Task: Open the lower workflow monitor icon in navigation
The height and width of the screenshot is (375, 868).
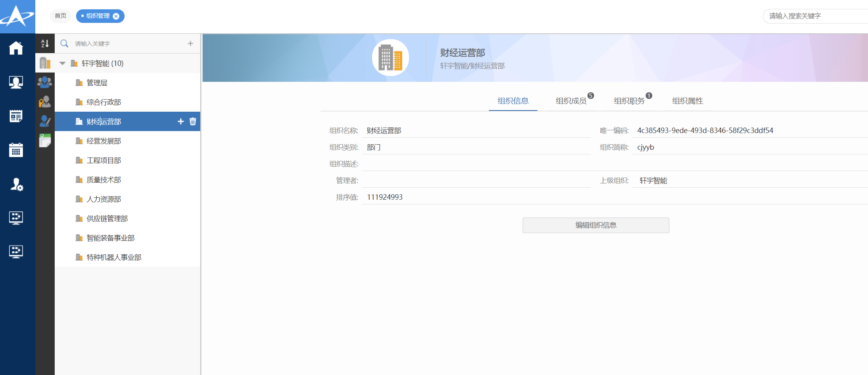Action: [x=16, y=252]
